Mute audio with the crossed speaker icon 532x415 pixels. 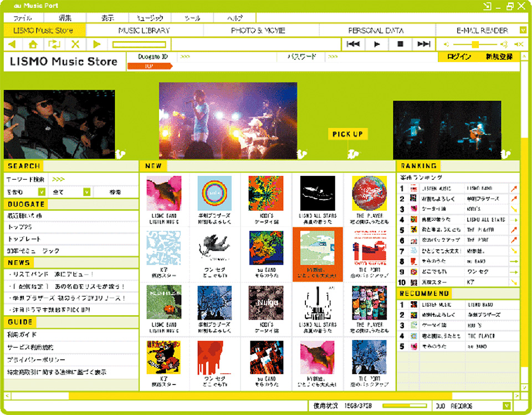click(519, 44)
